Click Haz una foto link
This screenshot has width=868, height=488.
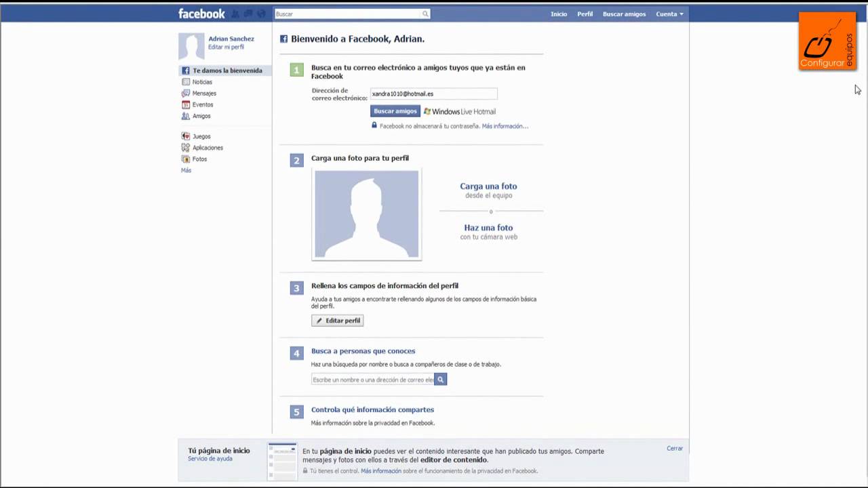click(x=488, y=228)
